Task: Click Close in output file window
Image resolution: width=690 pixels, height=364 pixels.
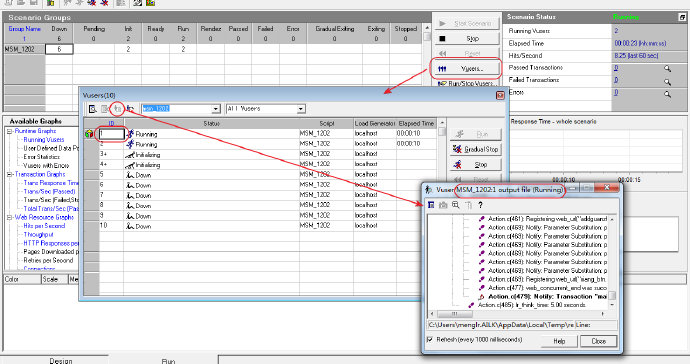Action: pyautogui.click(x=598, y=341)
